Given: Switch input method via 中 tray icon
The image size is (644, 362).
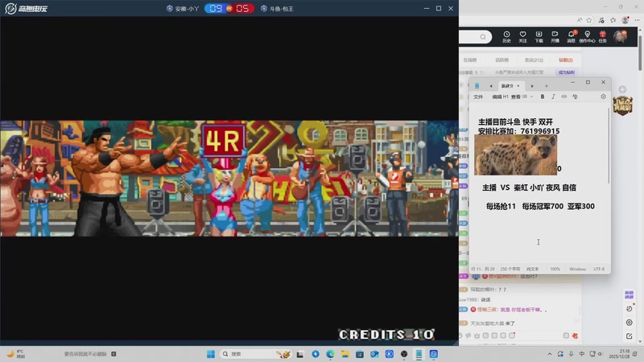Looking at the screenshot, I should 581,354.
